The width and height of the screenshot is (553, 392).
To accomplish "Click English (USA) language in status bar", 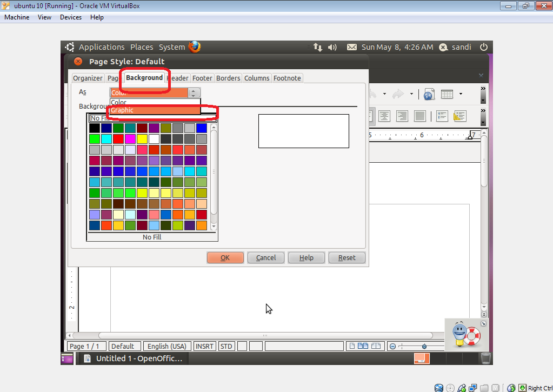I will click(167, 346).
